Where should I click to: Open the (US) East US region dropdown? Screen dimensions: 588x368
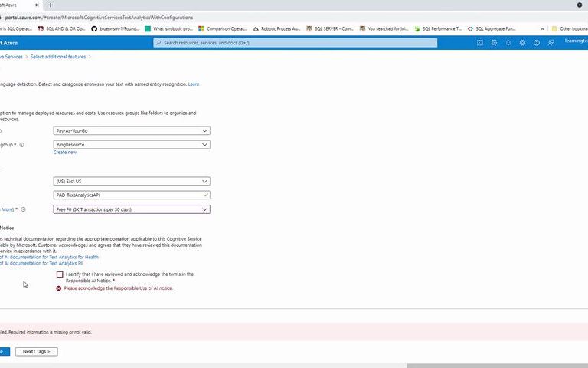pos(132,182)
